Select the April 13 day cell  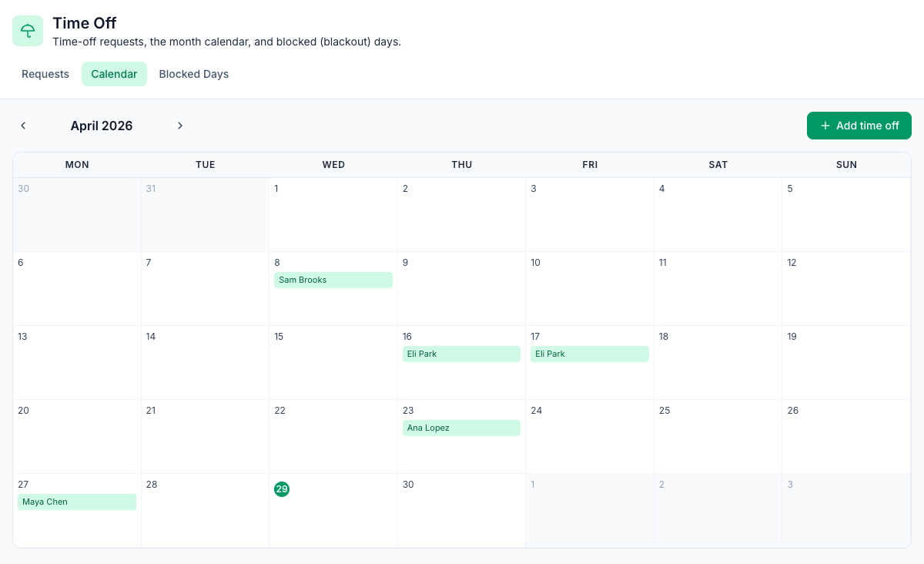[x=77, y=363]
